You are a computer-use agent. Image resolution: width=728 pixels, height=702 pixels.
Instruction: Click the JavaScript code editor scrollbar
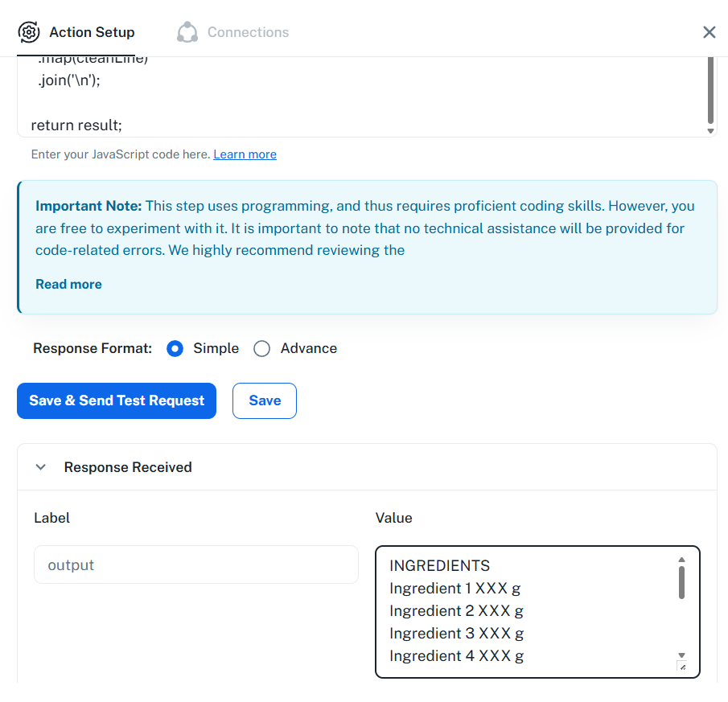(710, 90)
